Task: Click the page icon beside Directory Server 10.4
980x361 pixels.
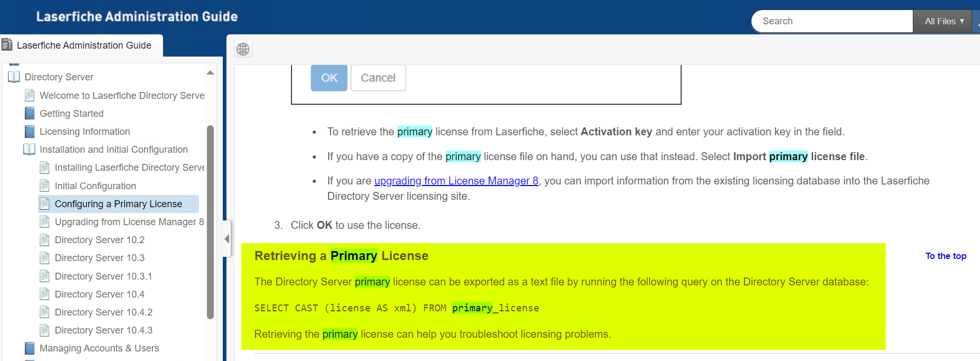Action: 45,294
